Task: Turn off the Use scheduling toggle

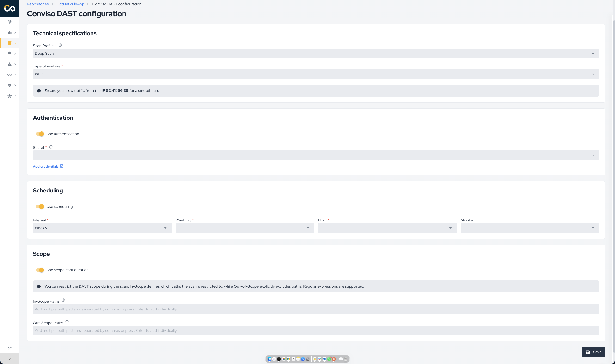Action: [x=40, y=207]
